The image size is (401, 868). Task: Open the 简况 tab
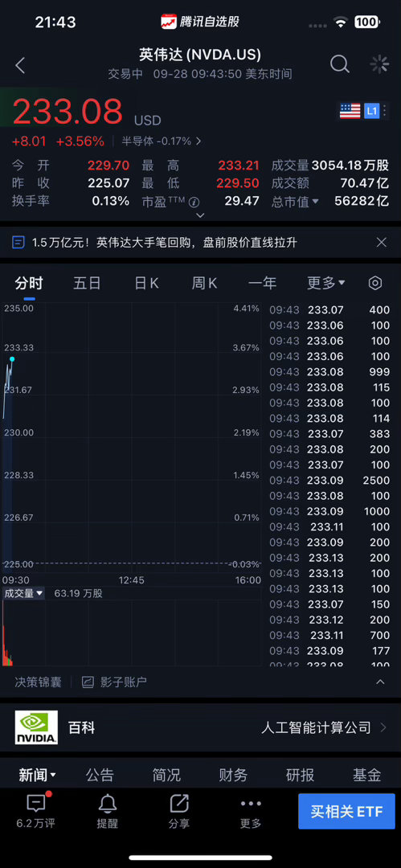click(166, 775)
